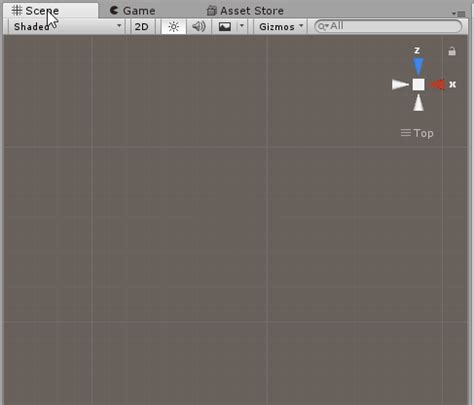The height and width of the screenshot is (405, 474).
Task: Focus the scene search field
Action: click(x=388, y=26)
